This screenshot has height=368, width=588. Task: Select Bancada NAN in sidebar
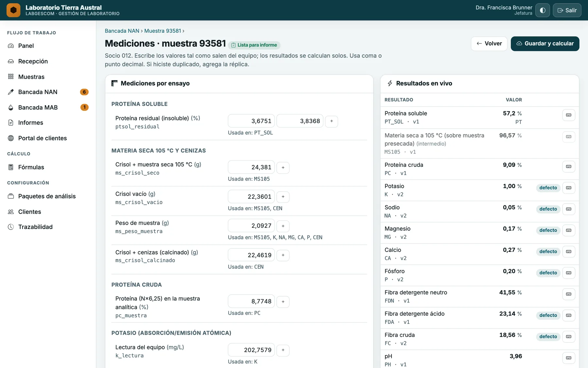click(x=48, y=92)
